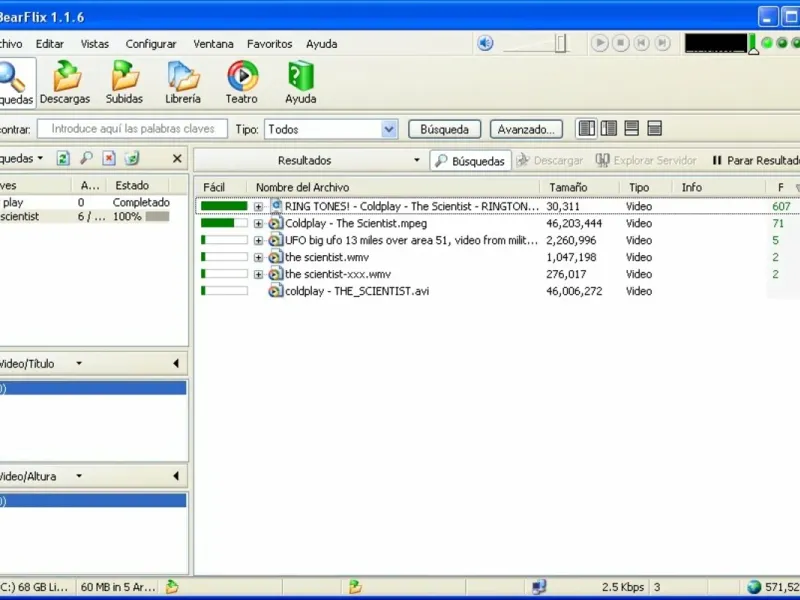800x600 pixels.
Task: Click the 607 sources count
Action: coord(781,207)
